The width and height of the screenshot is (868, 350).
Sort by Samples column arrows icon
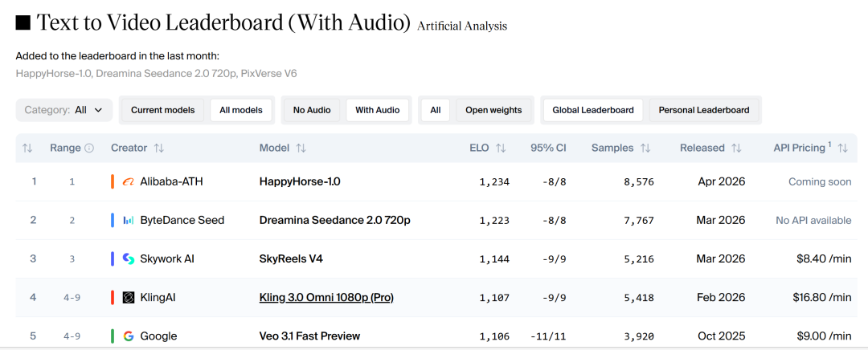pos(645,149)
